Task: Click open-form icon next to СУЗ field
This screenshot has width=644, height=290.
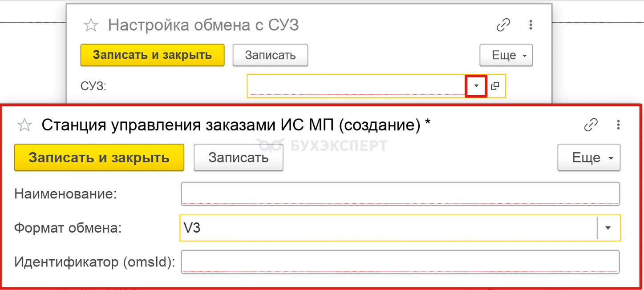Action: click(495, 86)
